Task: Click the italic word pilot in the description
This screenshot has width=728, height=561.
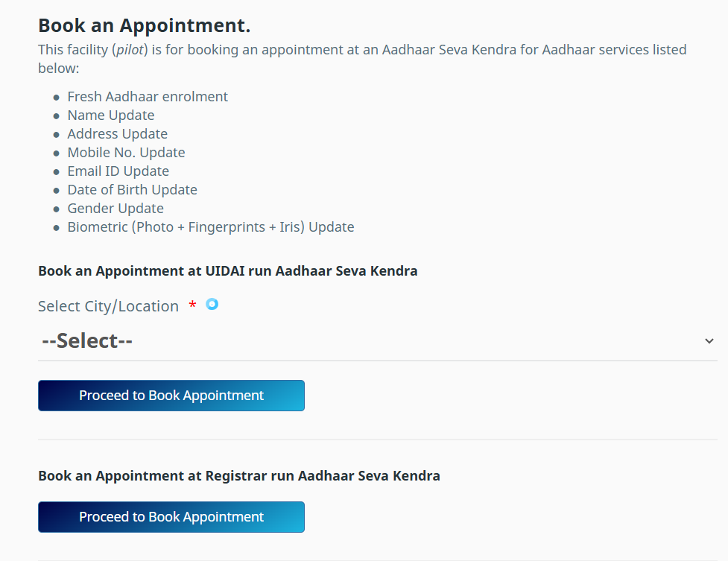Action: tap(130, 50)
